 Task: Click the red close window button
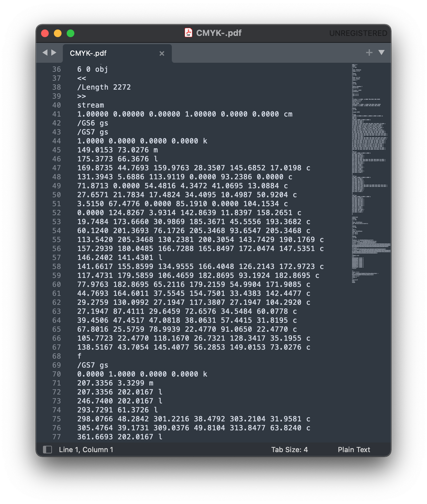click(x=45, y=33)
